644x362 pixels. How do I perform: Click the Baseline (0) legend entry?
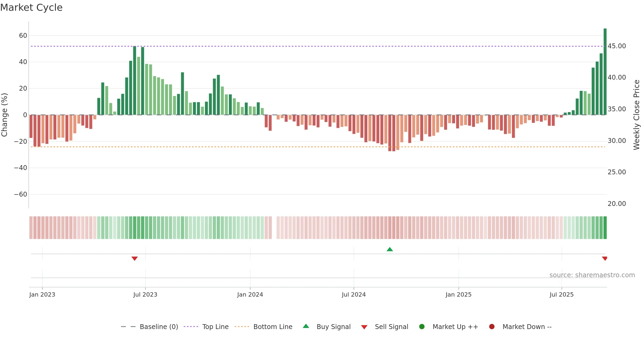point(149,327)
